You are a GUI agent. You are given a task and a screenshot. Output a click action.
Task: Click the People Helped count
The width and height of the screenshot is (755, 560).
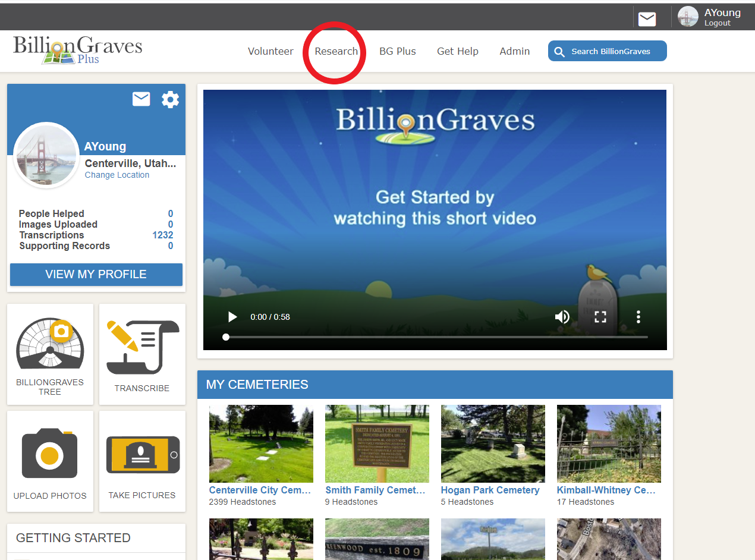click(171, 213)
